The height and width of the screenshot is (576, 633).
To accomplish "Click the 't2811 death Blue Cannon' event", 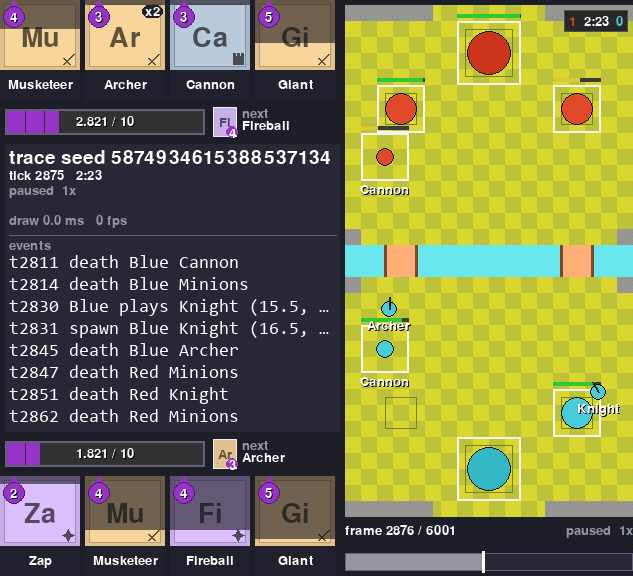I will coord(124,263).
